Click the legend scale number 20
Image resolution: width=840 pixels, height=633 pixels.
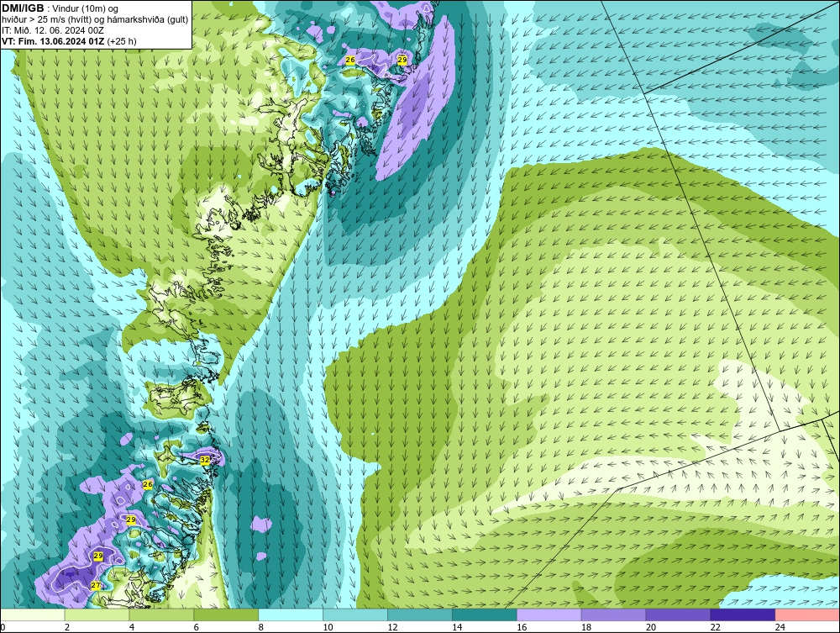tap(651, 627)
